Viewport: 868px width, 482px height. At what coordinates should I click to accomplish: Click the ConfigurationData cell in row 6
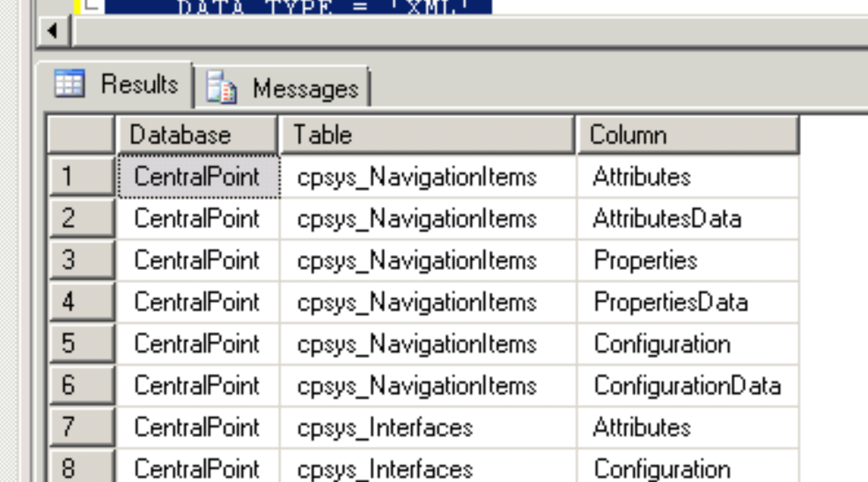[x=688, y=386]
